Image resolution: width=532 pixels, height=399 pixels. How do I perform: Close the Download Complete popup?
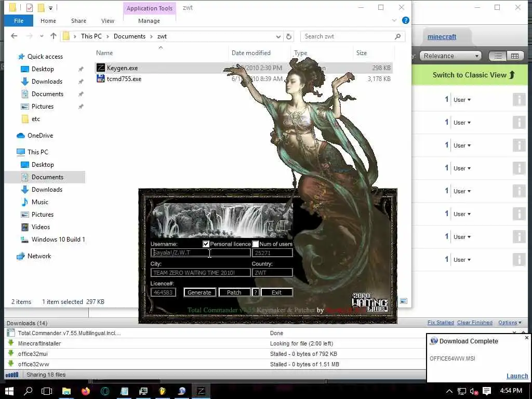coord(527,338)
